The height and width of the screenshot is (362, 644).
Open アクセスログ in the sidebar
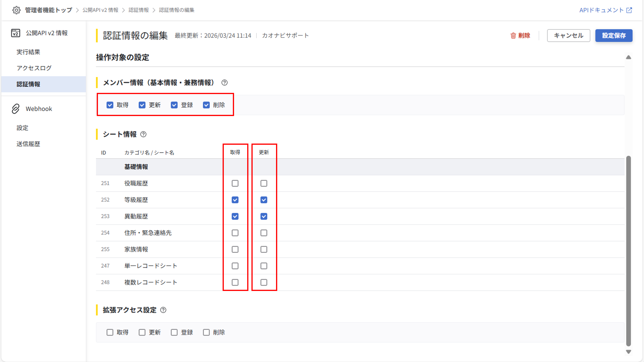click(34, 68)
